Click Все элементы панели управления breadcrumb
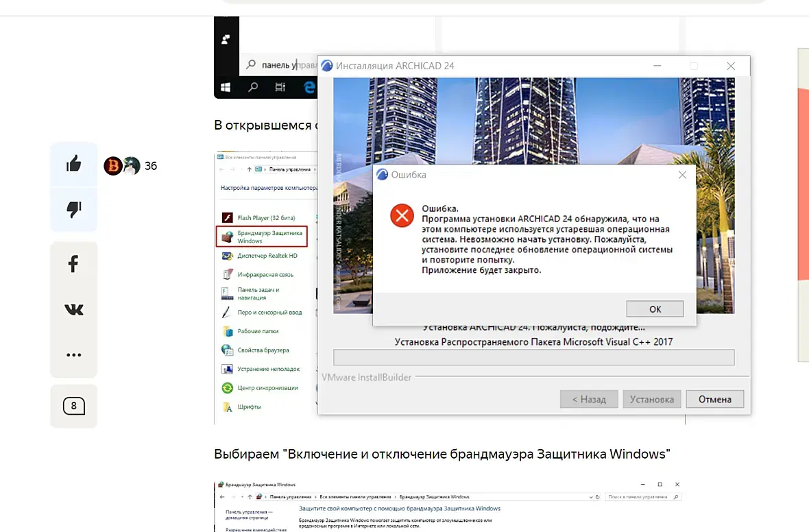The image size is (809, 532). [355, 497]
